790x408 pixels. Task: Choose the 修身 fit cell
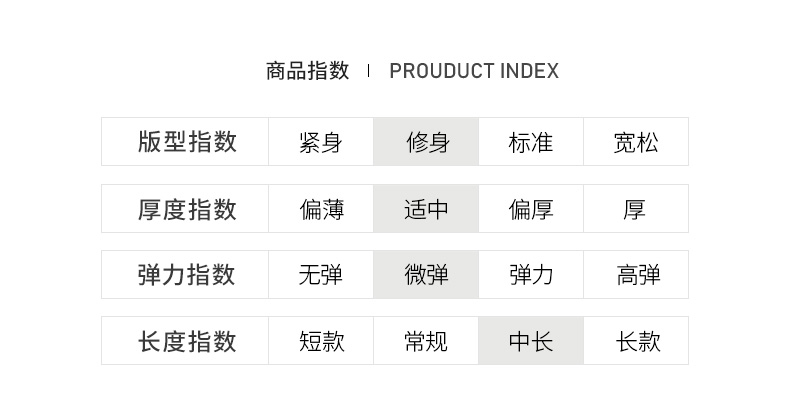tap(426, 142)
